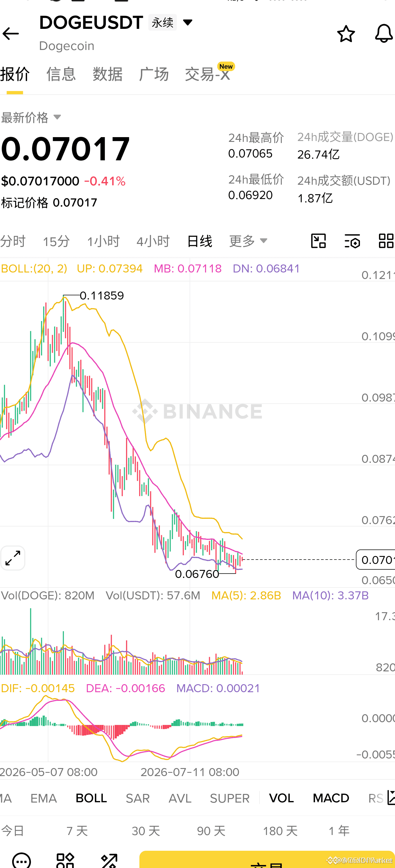Enable the SAR indicator
This screenshot has height=868, width=395.
tap(138, 798)
